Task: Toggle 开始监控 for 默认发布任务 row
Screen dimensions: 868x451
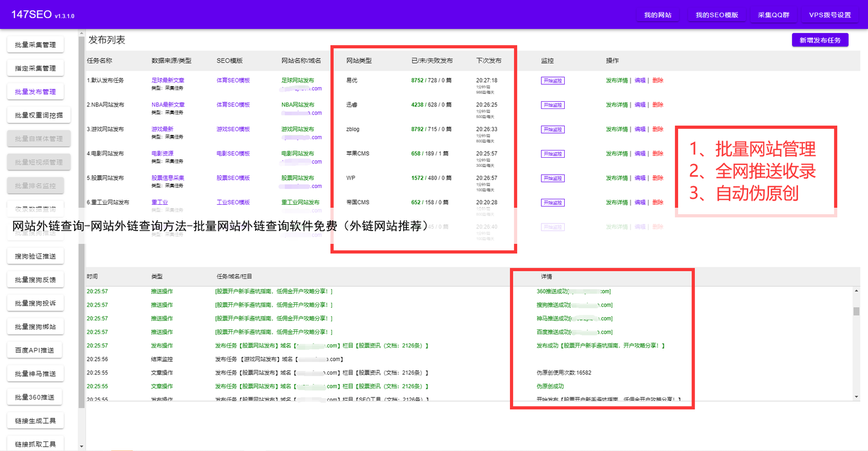Action: [x=553, y=81]
